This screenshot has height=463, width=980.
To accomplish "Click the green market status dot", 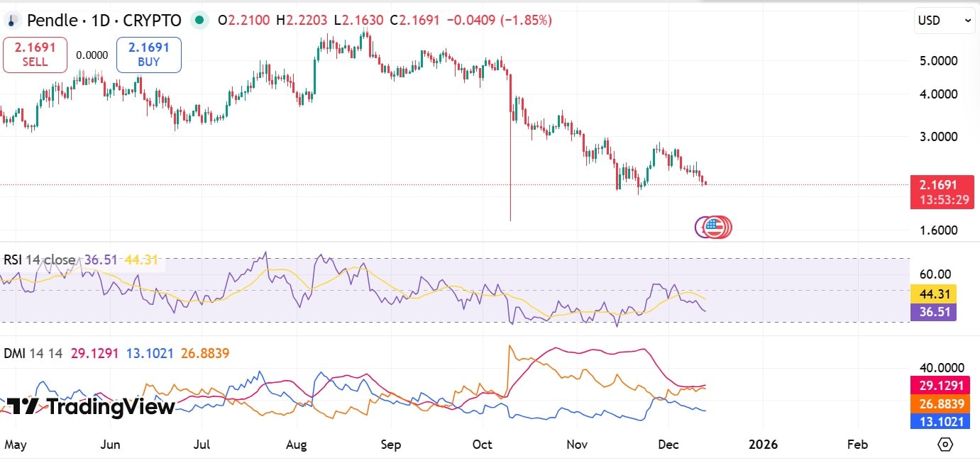I will pos(200,21).
